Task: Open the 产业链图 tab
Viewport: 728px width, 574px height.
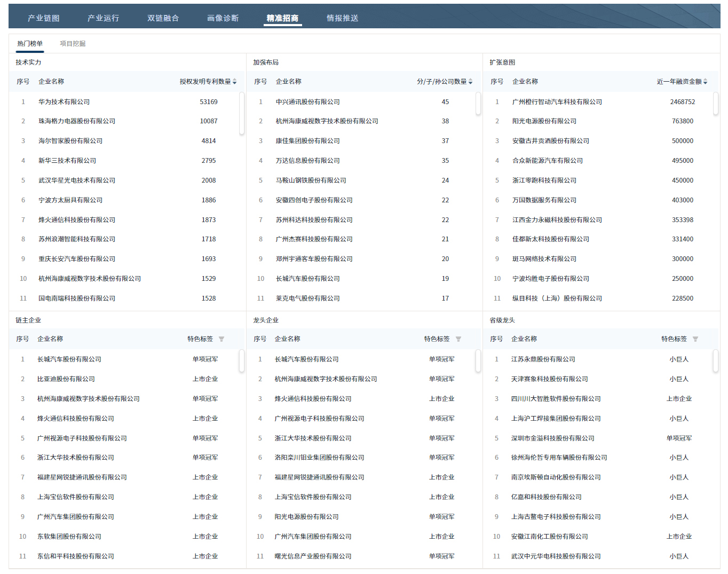Action: (x=44, y=18)
